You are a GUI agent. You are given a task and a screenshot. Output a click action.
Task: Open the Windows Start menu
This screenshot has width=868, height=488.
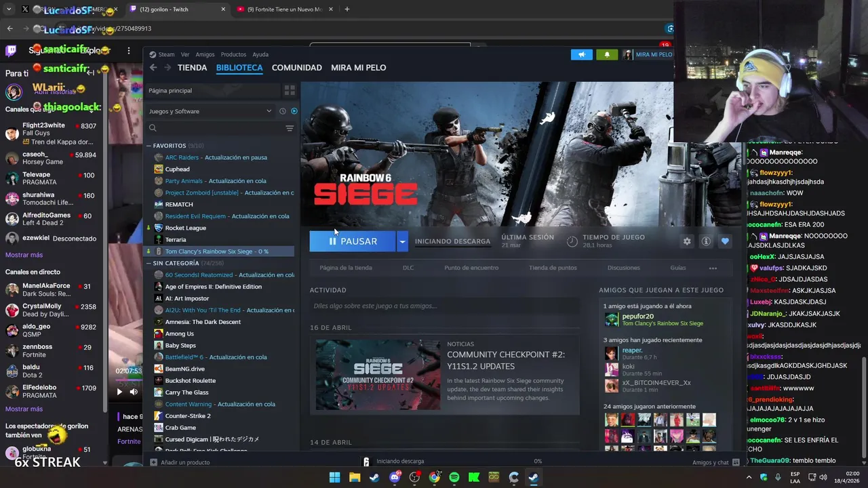coord(334,477)
